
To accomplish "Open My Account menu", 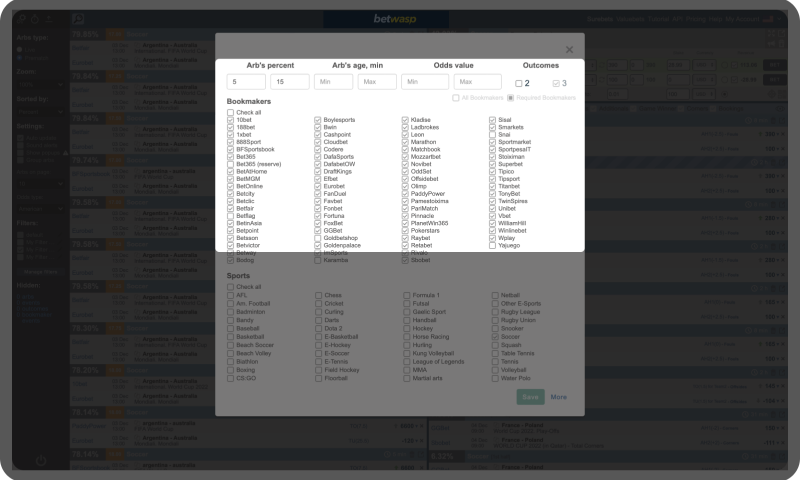I will coord(742,19).
